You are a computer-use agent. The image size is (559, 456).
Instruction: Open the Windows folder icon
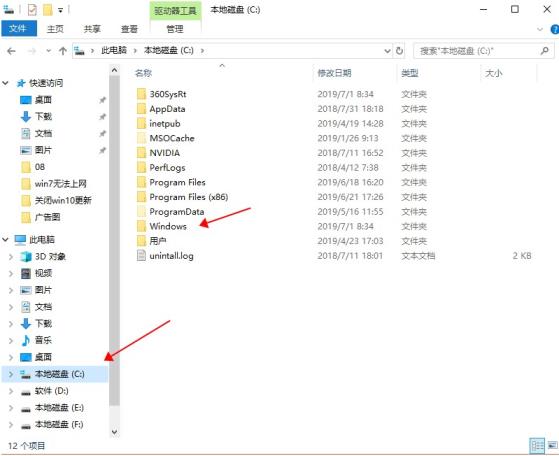coord(142,226)
